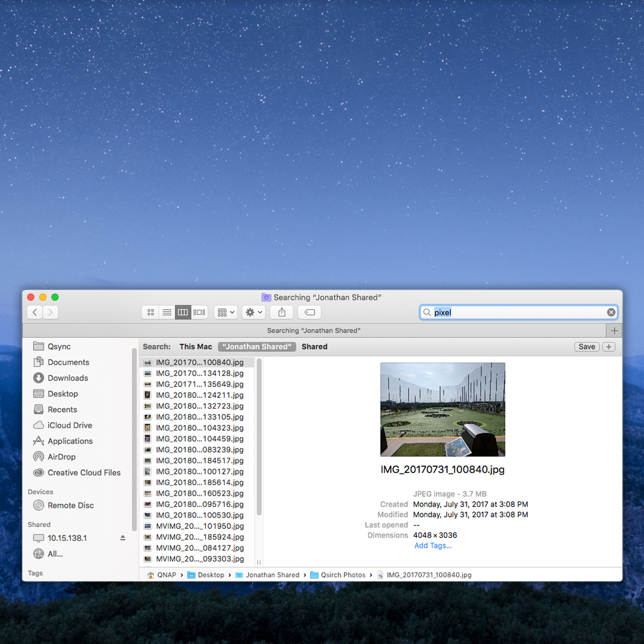Switch to icon view in toolbar
The height and width of the screenshot is (644, 644).
[x=151, y=313]
